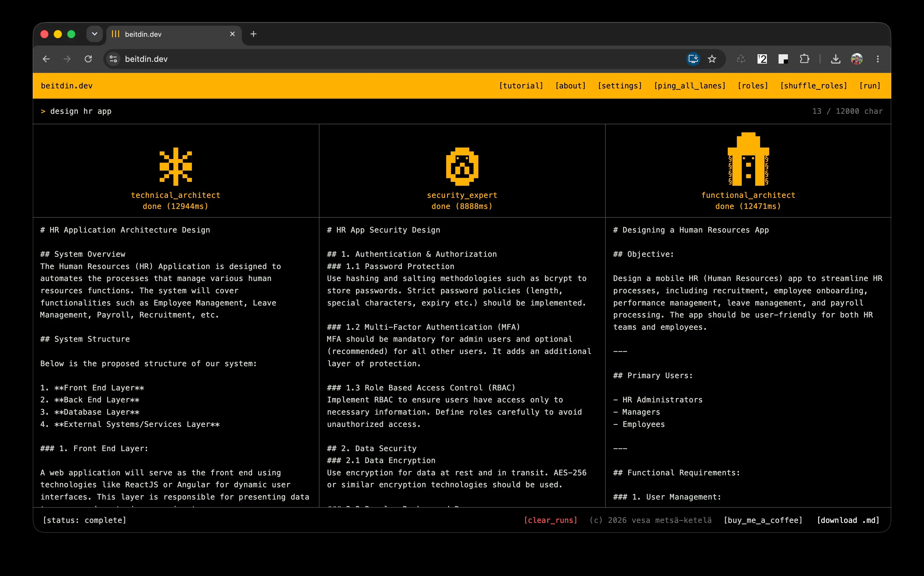Click the '## System Structure' line
The height and width of the screenshot is (576, 924).
pos(85,339)
